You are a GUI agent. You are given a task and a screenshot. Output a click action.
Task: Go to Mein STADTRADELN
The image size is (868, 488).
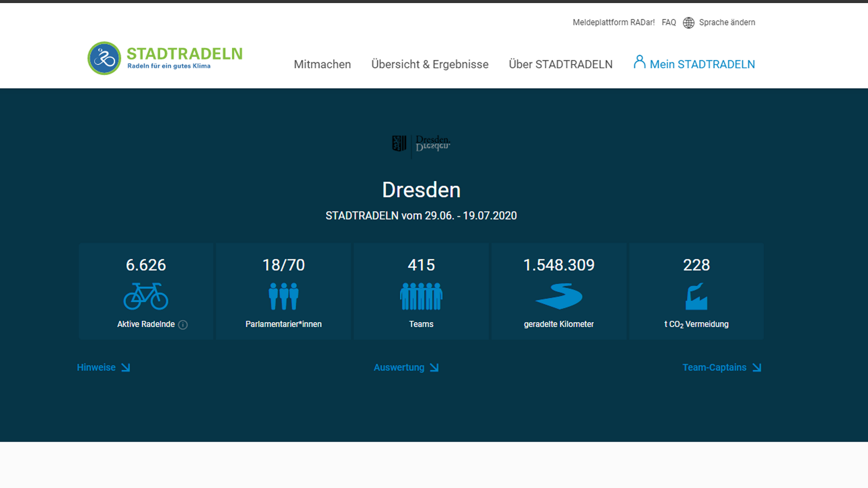click(702, 64)
